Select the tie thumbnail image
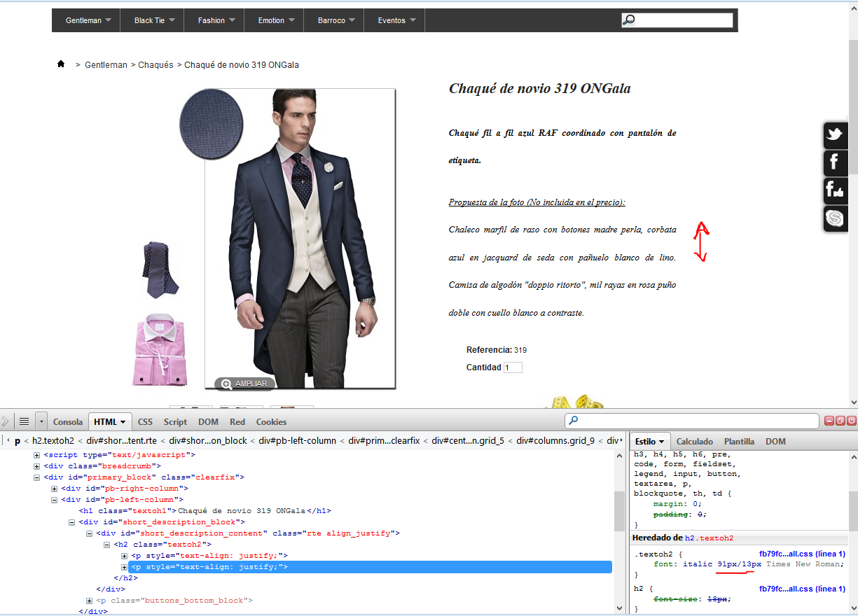The height and width of the screenshot is (616, 858). click(x=160, y=269)
